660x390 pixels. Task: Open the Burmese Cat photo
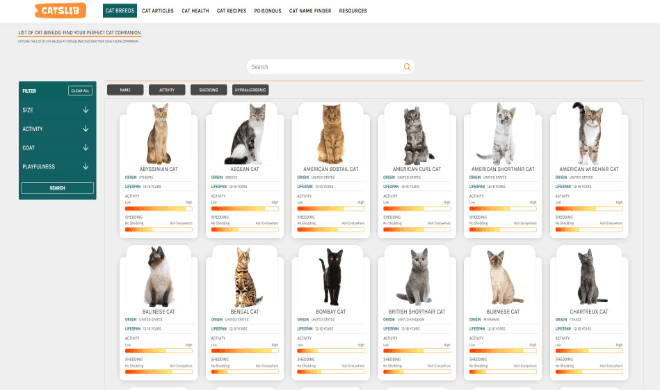point(503,276)
